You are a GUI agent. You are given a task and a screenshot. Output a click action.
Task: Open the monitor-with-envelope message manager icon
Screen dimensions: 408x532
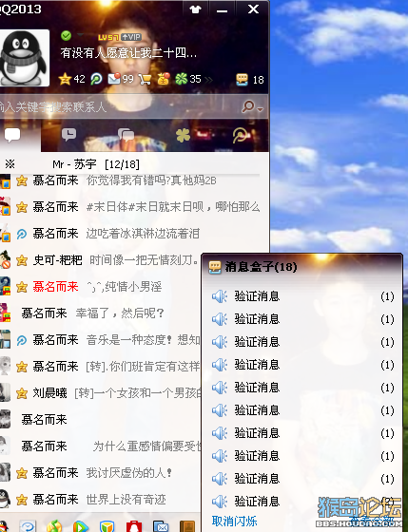pyautogui.click(x=161, y=527)
